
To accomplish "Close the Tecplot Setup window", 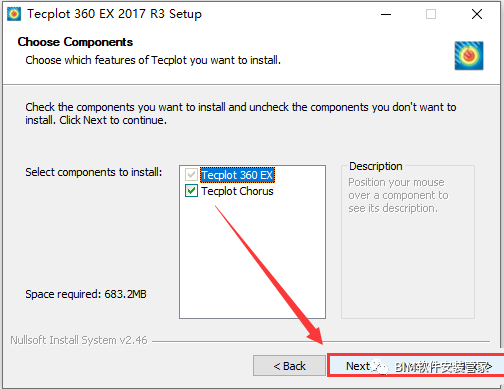I will [x=477, y=14].
